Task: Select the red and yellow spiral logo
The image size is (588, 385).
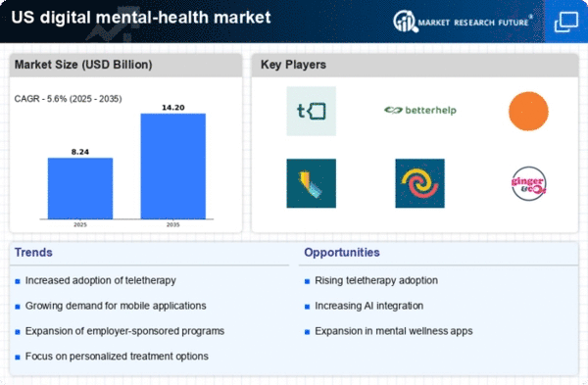Action: pyautogui.click(x=420, y=183)
